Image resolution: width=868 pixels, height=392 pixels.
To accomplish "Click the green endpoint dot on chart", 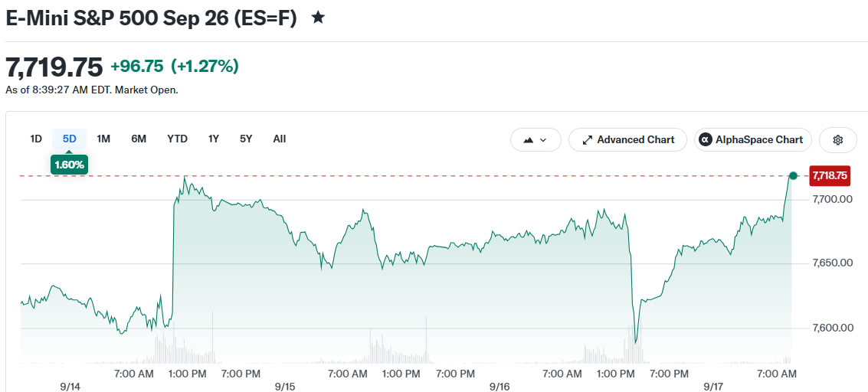I will pyautogui.click(x=793, y=176).
